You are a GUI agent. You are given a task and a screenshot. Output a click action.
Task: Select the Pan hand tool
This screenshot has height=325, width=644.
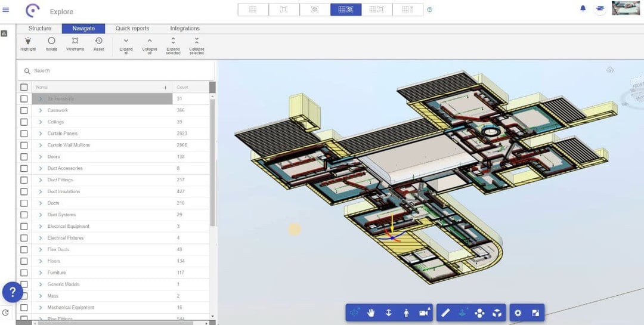(371, 313)
